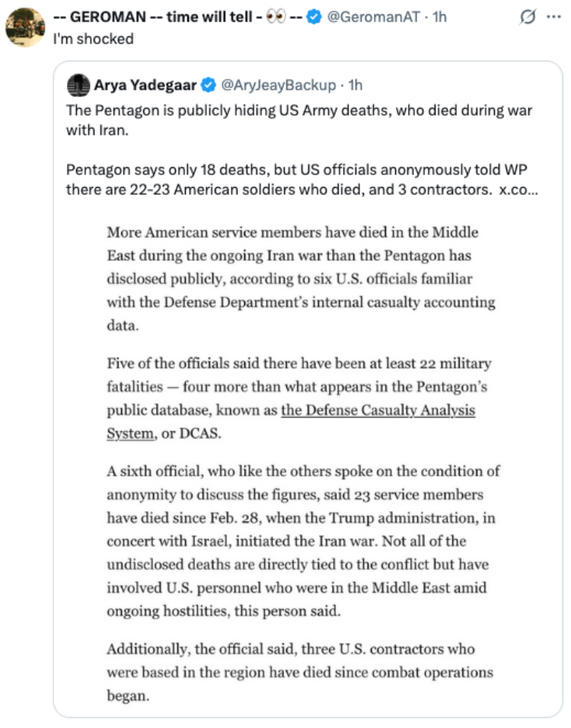Click the 1h timestamp of the quoted post
Screen dimensions: 571x728
click(356, 85)
